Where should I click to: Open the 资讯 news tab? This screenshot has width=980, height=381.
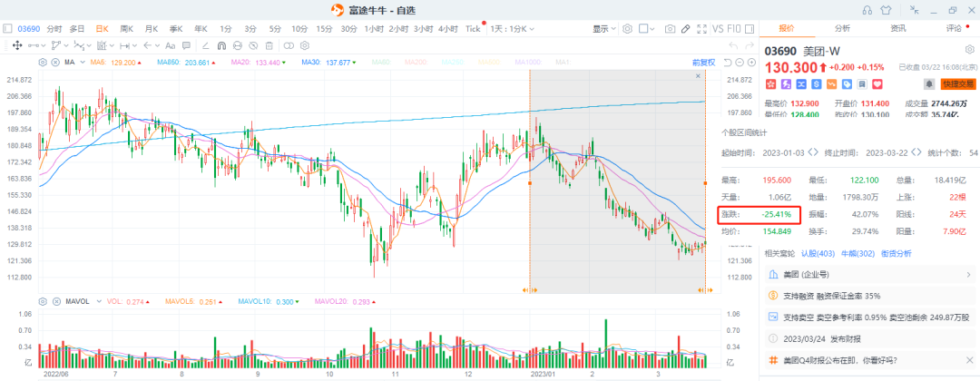(898, 28)
